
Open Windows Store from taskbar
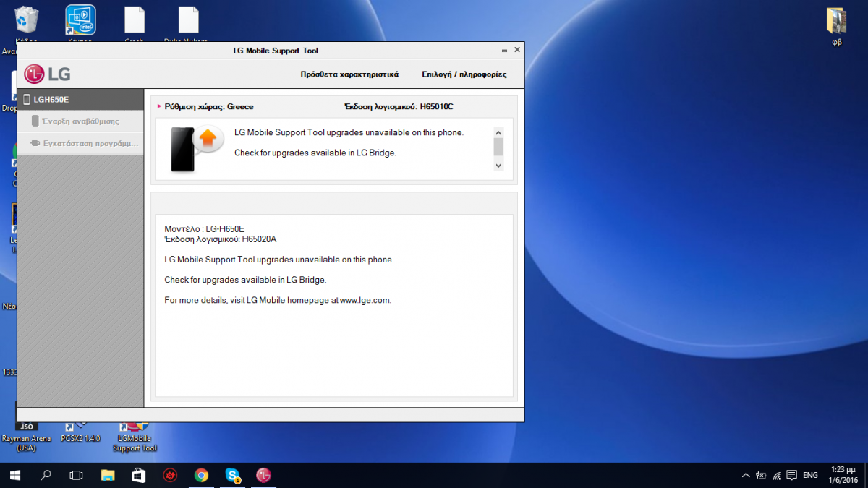point(139,475)
